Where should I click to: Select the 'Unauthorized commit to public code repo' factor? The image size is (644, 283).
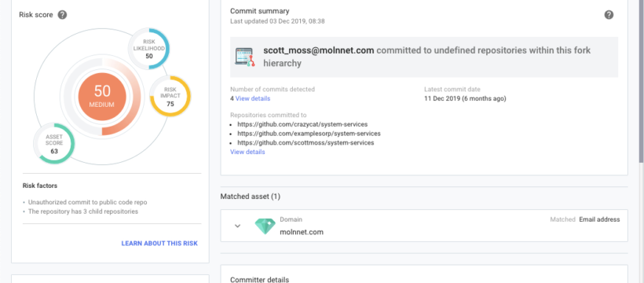[87, 202]
